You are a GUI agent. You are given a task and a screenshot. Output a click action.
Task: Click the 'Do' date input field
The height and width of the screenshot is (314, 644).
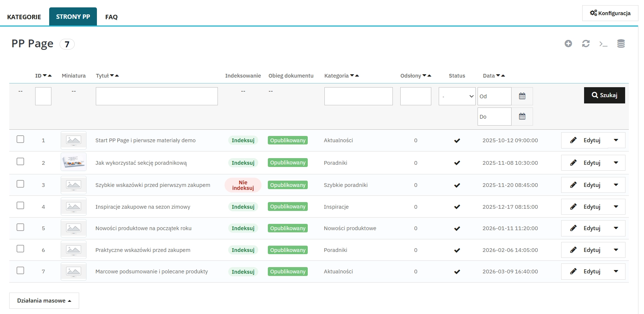coord(495,116)
